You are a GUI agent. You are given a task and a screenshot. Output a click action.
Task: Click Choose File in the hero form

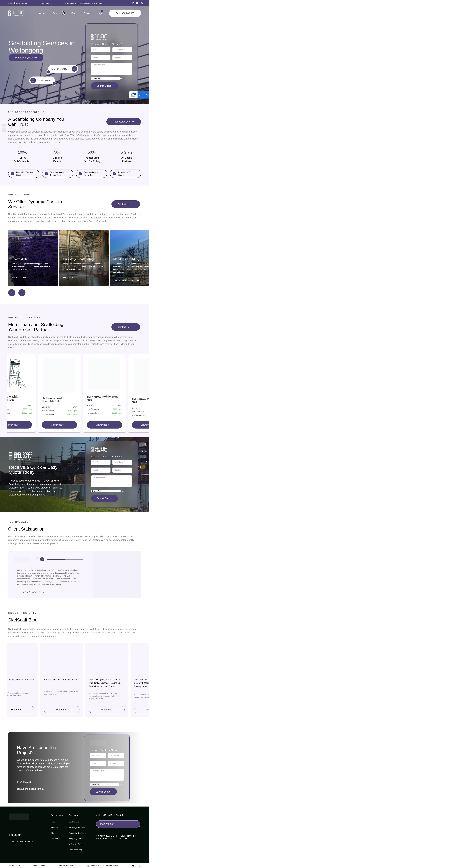[96, 78]
